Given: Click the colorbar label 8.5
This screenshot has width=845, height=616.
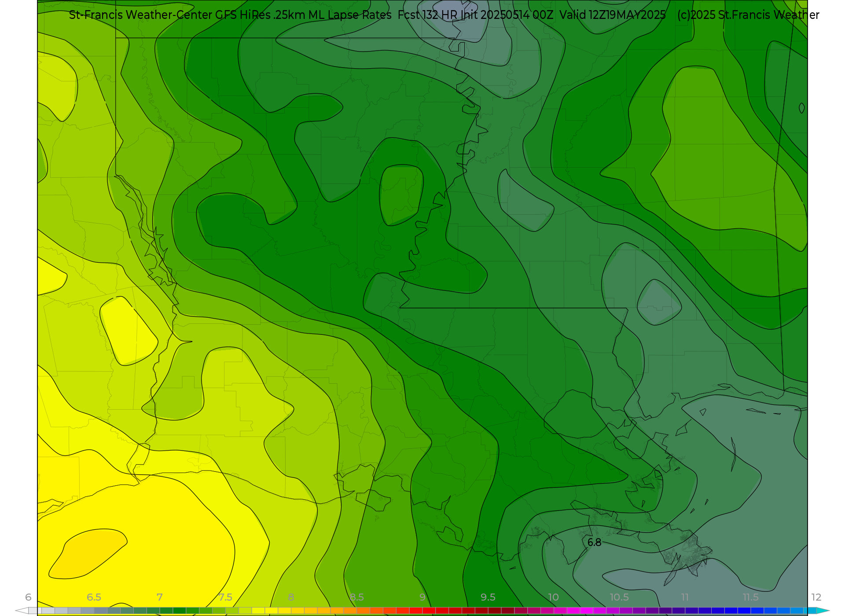Looking at the screenshot, I should click(x=357, y=597).
